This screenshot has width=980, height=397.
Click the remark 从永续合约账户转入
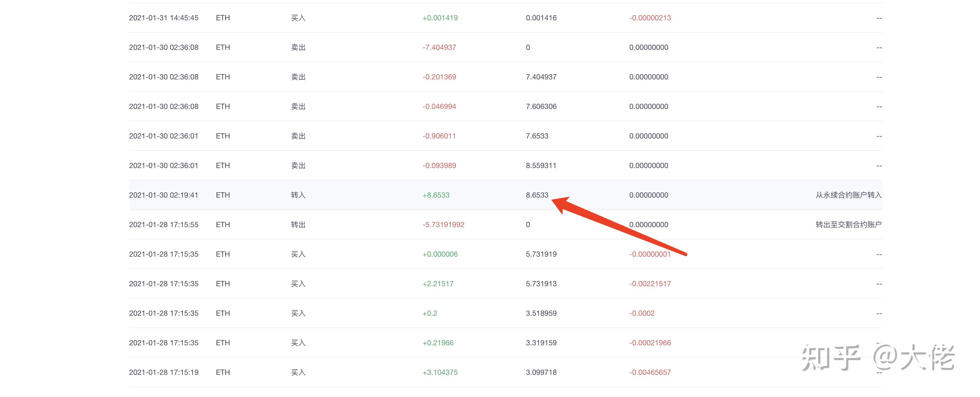[x=849, y=195]
